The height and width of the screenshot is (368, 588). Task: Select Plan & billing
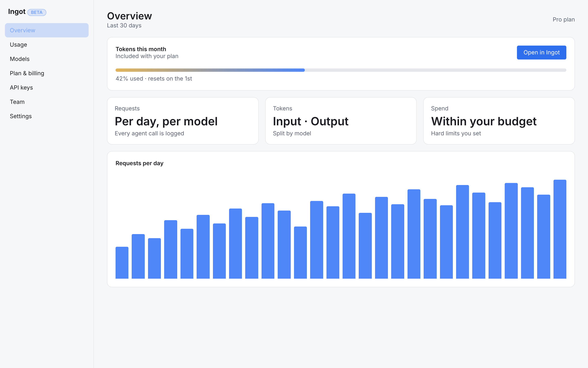tap(47, 73)
